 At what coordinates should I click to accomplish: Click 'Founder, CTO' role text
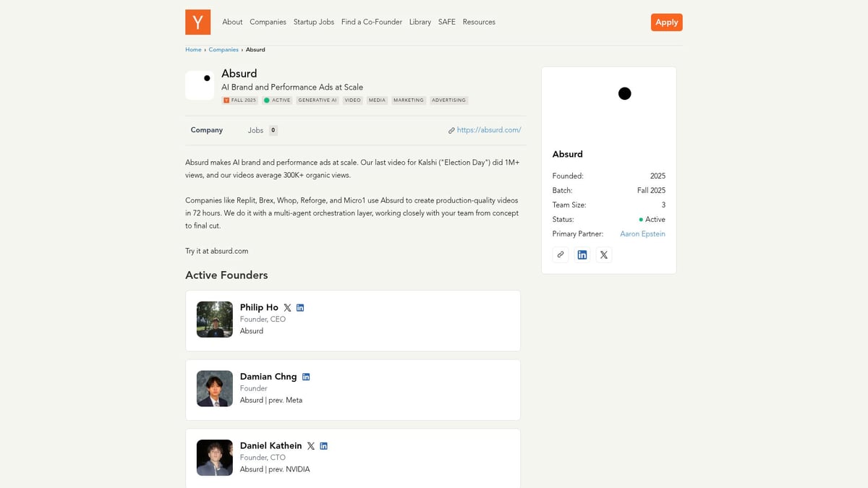tap(263, 458)
